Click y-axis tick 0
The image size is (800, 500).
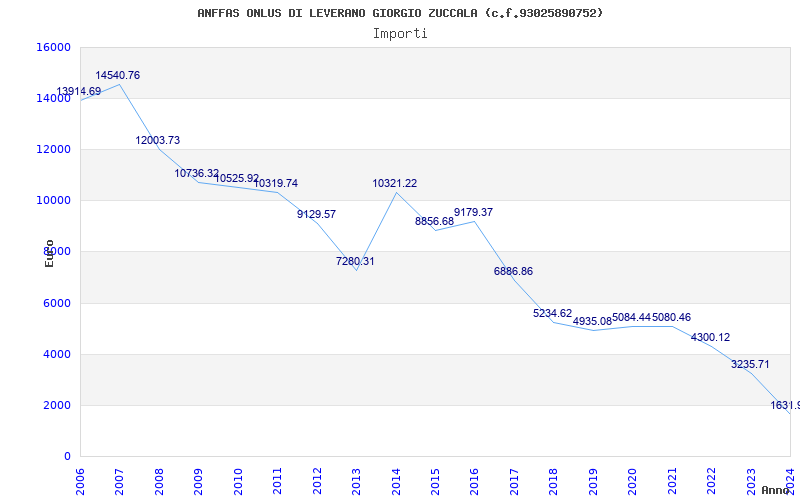click(67, 456)
